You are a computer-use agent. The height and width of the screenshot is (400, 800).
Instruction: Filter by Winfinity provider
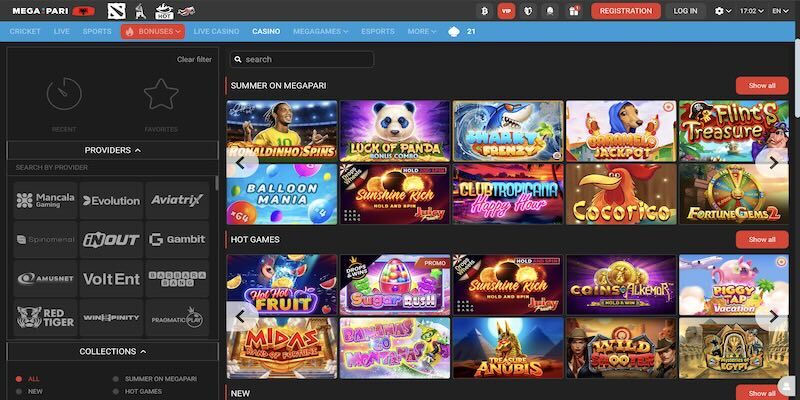tap(111, 317)
